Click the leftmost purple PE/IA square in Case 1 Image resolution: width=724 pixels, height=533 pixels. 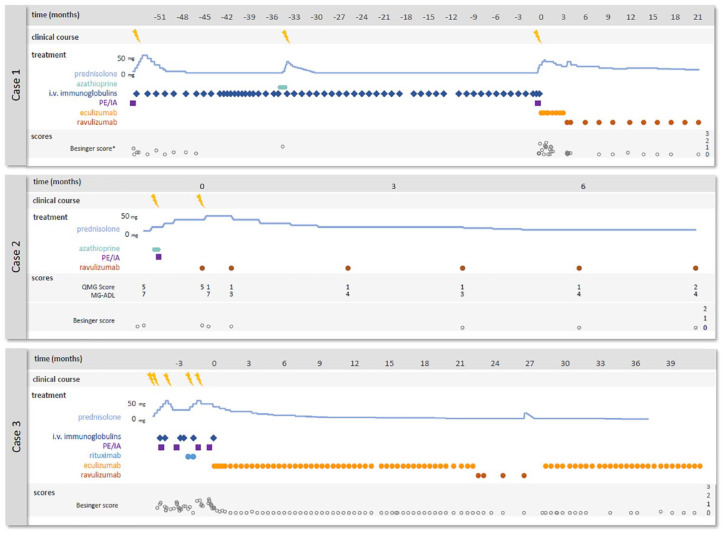tap(133, 103)
